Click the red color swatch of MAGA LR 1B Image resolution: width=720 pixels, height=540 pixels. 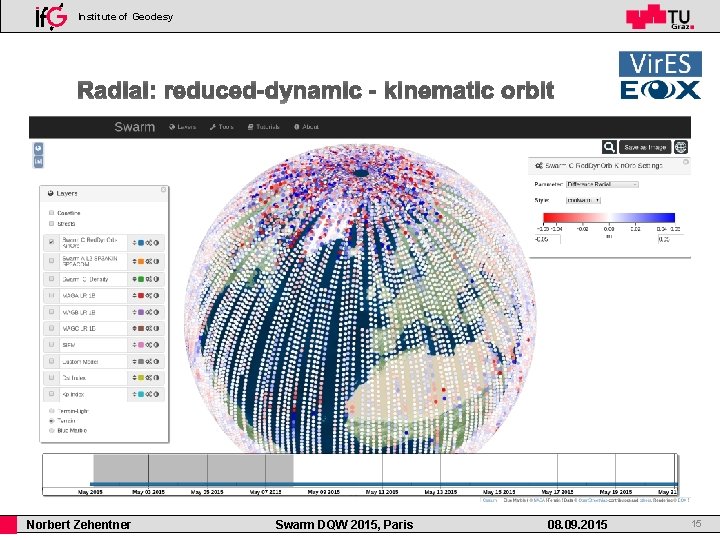pyautogui.click(x=141, y=296)
